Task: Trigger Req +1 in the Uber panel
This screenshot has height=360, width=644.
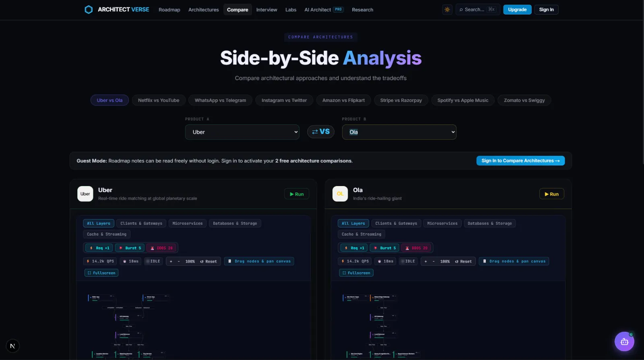Action: 99,248
